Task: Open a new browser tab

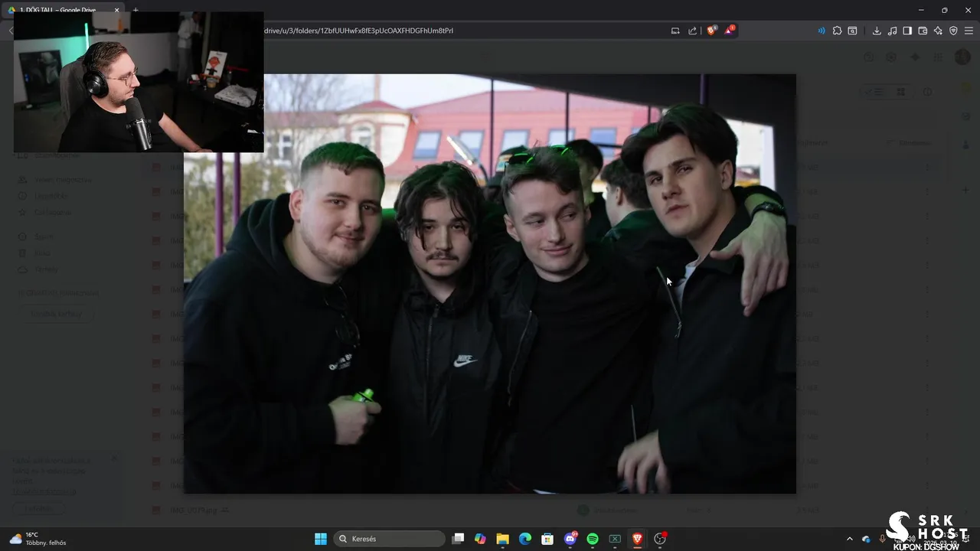Action: [x=136, y=10]
